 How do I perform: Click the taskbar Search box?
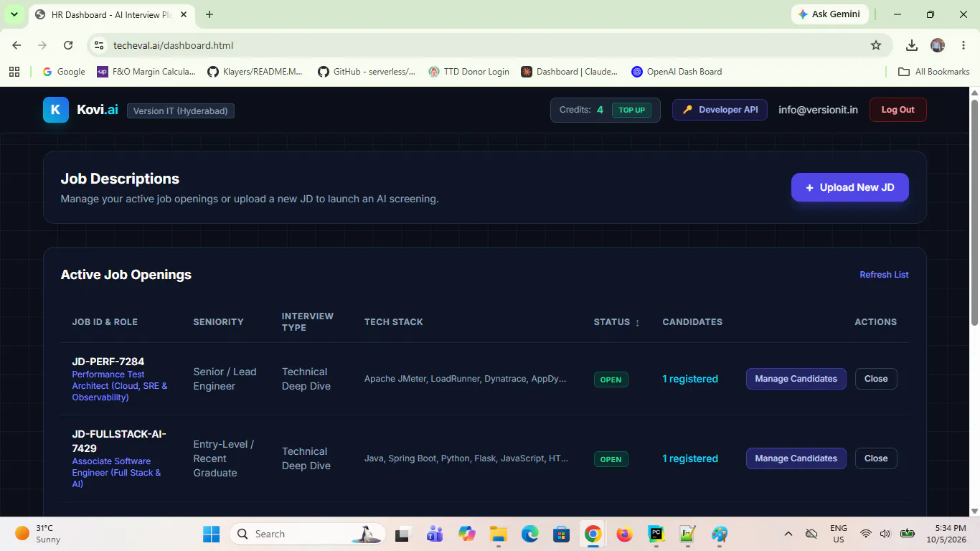click(308, 534)
